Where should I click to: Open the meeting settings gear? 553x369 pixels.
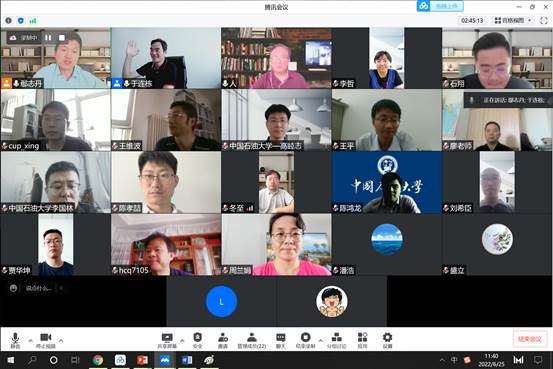[x=387, y=340]
